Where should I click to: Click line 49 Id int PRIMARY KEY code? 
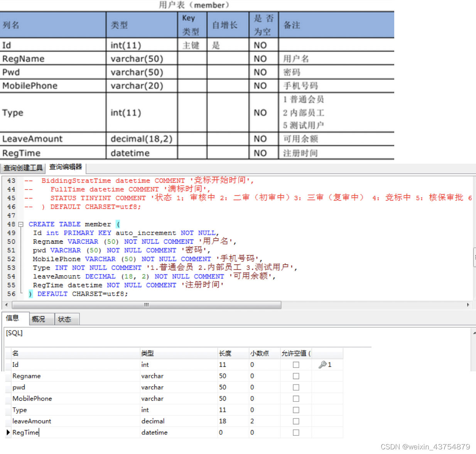126,233
